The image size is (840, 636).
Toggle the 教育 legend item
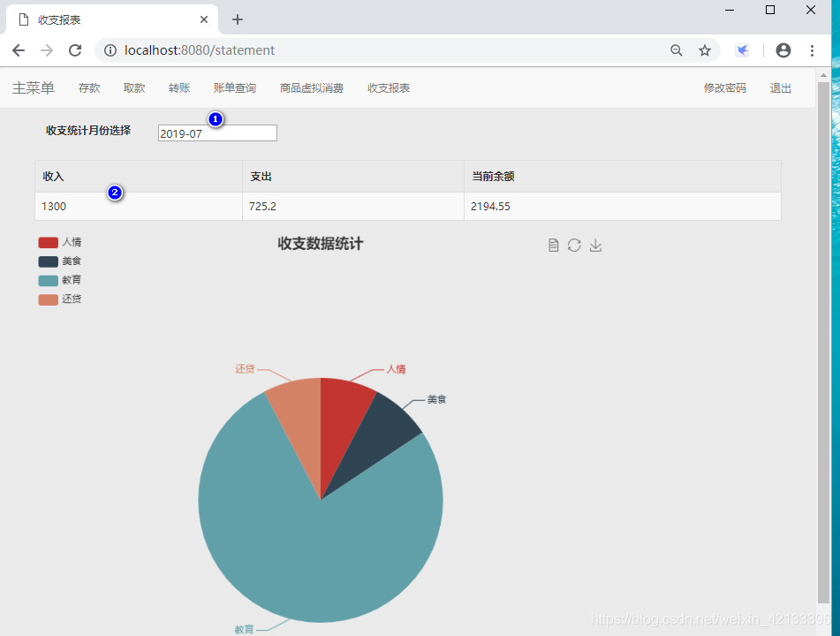pyautogui.click(x=59, y=280)
